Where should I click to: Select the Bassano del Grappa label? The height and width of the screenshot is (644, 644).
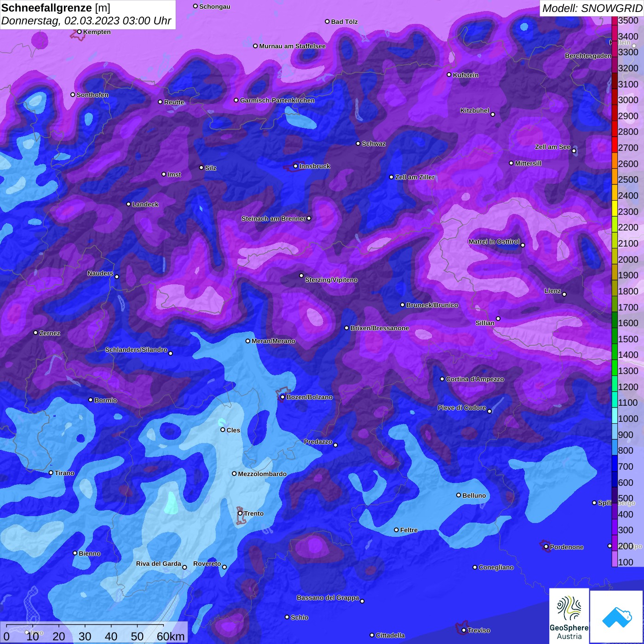pos(328,598)
